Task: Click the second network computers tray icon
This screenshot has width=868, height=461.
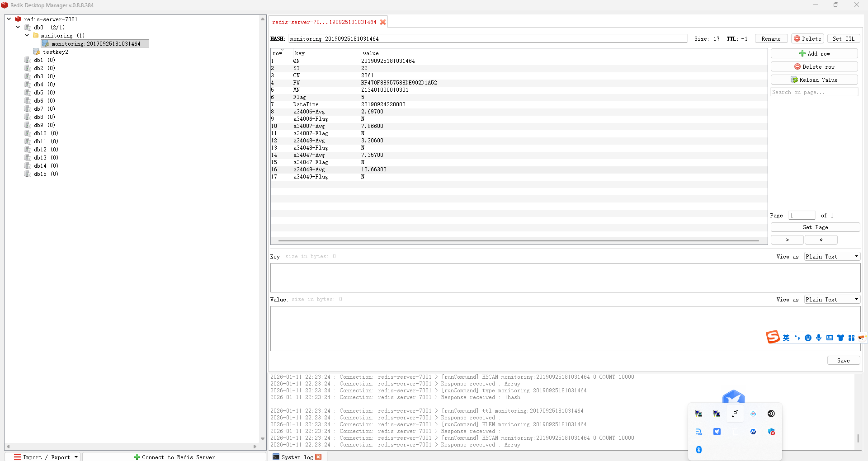Action: pos(717,414)
